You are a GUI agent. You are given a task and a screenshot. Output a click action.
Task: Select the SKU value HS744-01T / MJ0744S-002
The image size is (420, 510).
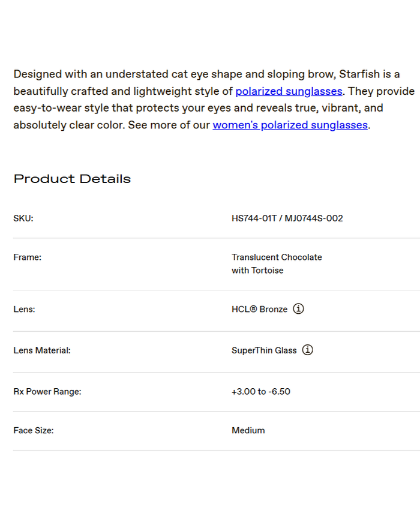[x=287, y=218]
